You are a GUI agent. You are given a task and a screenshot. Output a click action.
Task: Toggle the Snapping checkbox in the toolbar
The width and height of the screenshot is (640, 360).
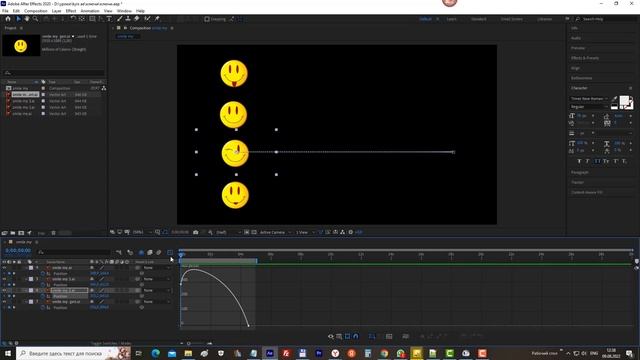pyautogui.click(x=207, y=19)
